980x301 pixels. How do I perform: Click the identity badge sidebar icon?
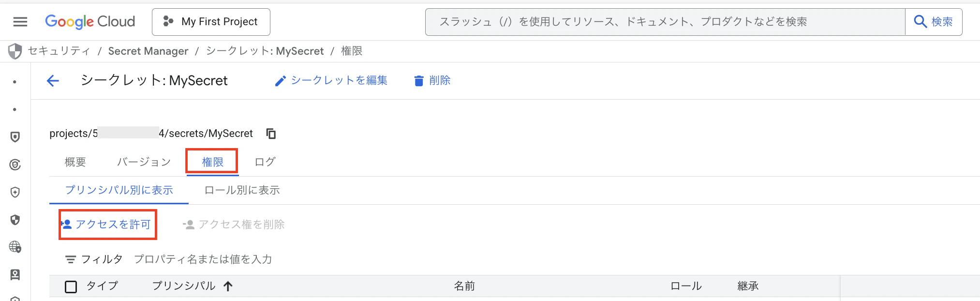(x=15, y=275)
